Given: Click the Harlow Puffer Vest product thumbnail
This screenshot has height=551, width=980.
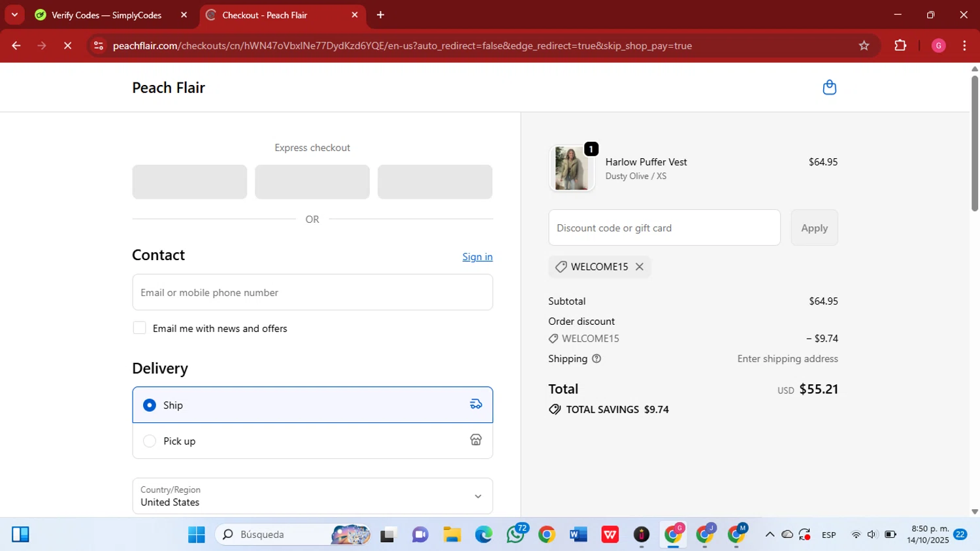Looking at the screenshot, I should [x=572, y=168].
